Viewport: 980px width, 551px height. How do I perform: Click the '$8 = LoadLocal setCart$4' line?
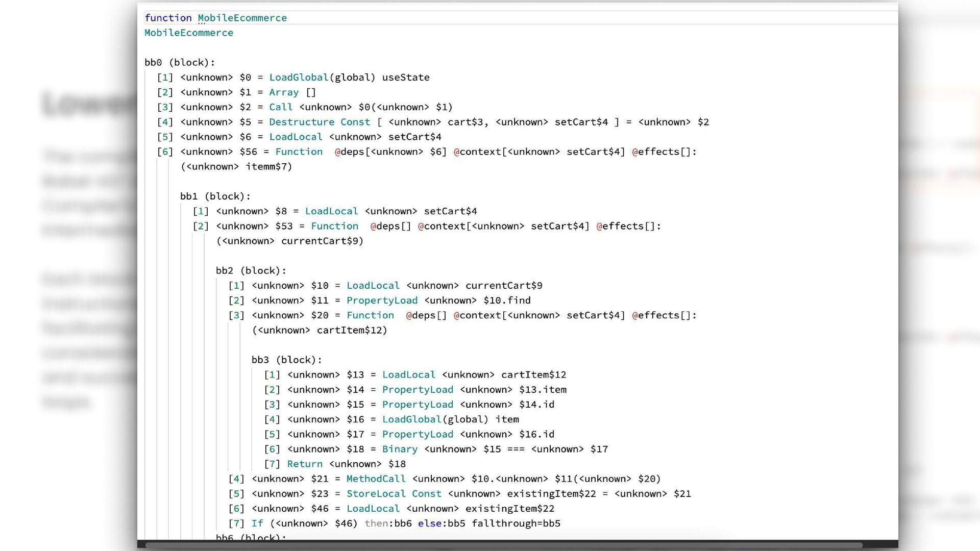335,211
